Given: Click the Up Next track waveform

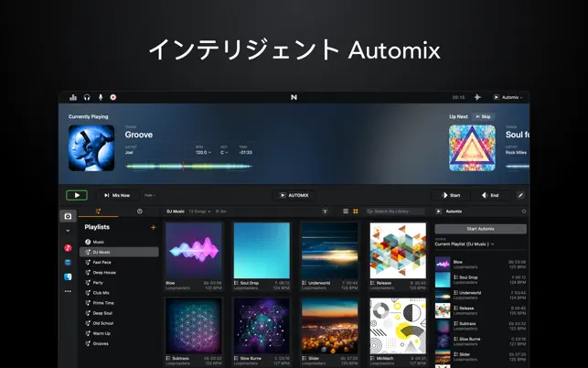Looking at the screenshot, I should [517, 167].
